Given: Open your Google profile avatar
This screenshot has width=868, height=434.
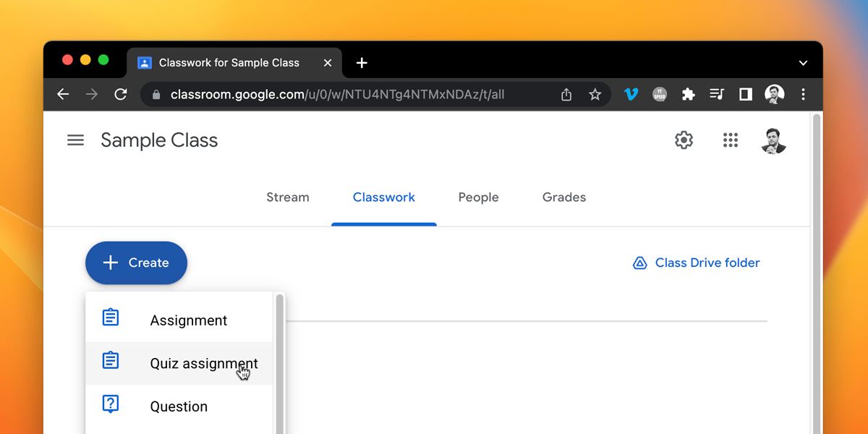Looking at the screenshot, I should [773, 141].
